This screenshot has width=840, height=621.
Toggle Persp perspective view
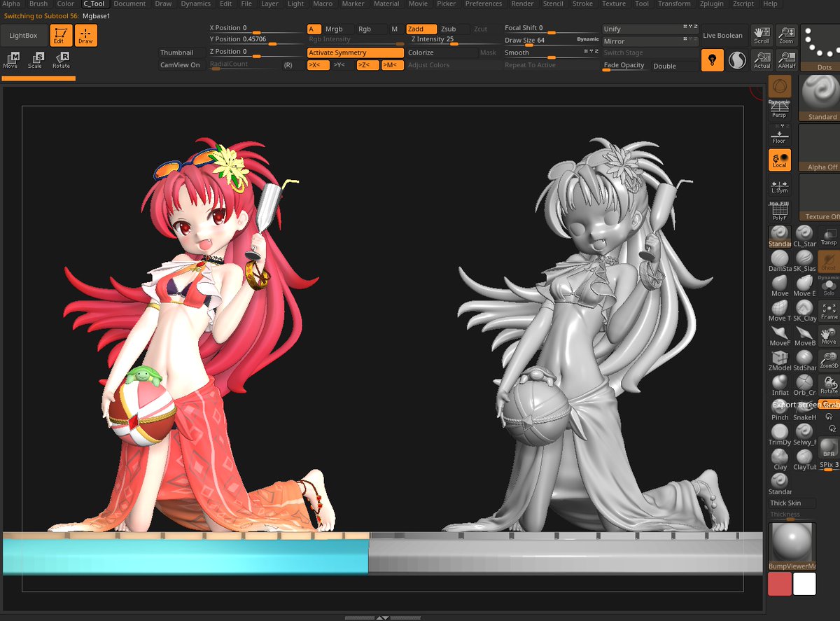[x=779, y=110]
